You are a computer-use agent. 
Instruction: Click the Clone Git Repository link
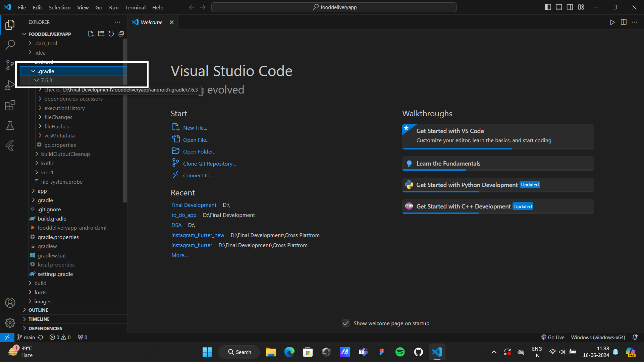(x=209, y=164)
